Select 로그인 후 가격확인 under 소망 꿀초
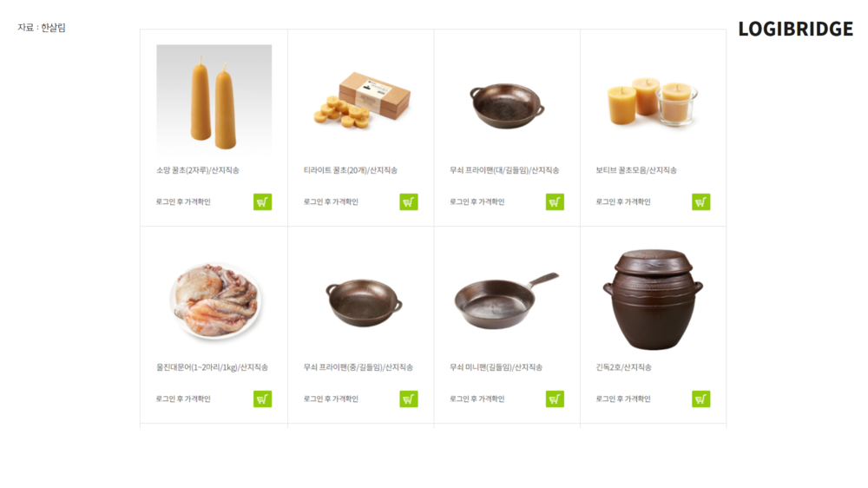This screenshot has height=488, width=868. (183, 201)
